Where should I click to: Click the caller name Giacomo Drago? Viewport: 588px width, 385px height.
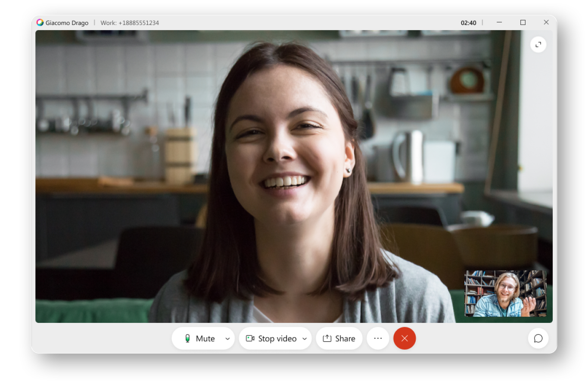67,23
